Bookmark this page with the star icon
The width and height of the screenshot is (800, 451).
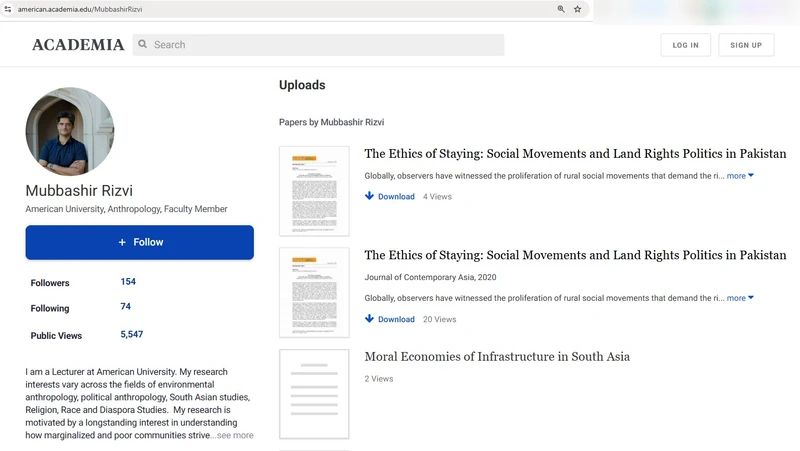pyautogui.click(x=577, y=9)
